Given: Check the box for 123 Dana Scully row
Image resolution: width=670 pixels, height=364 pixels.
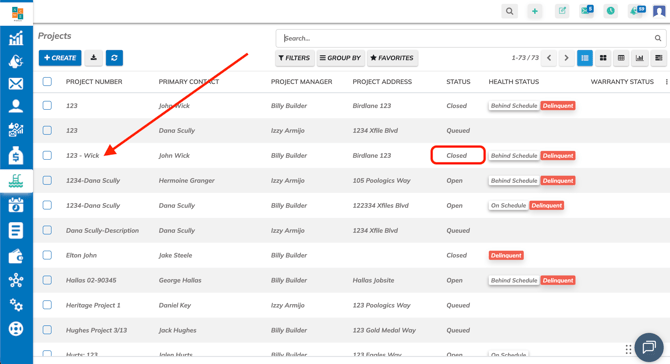Looking at the screenshot, I should [x=47, y=130].
